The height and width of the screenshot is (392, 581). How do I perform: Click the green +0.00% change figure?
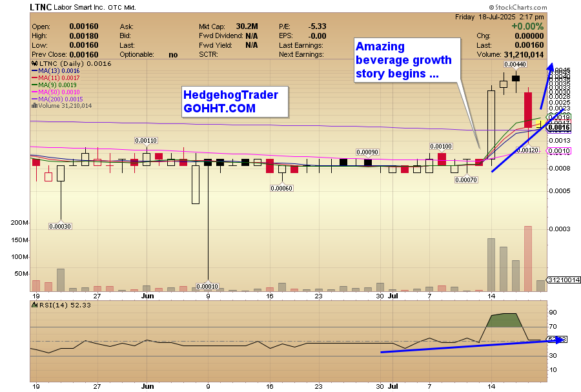pyautogui.click(x=527, y=26)
